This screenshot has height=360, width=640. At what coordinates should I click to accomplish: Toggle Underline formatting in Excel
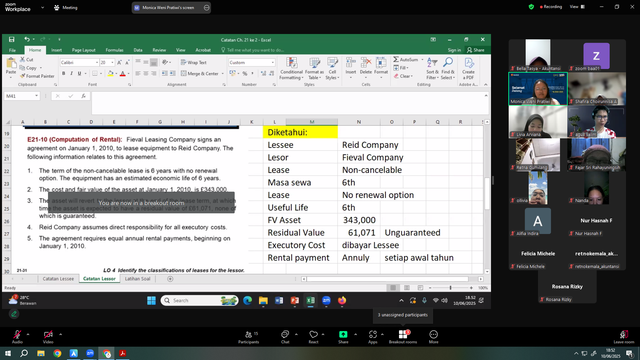[80, 73]
